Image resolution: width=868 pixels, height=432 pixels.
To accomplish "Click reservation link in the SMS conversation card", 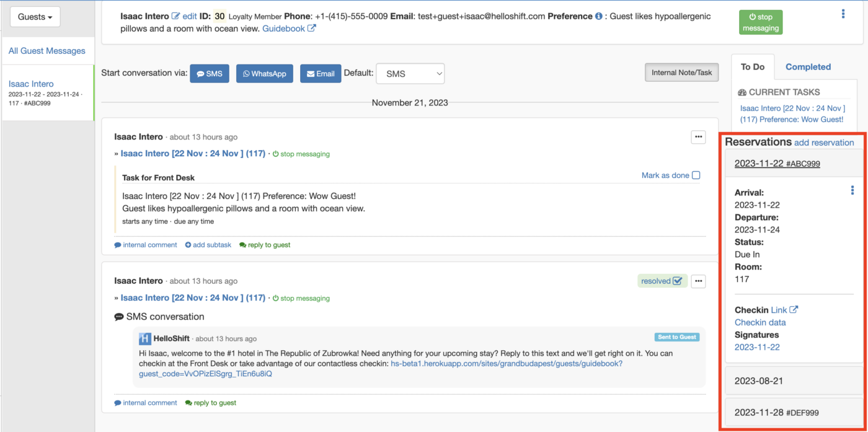I will pos(193,298).
